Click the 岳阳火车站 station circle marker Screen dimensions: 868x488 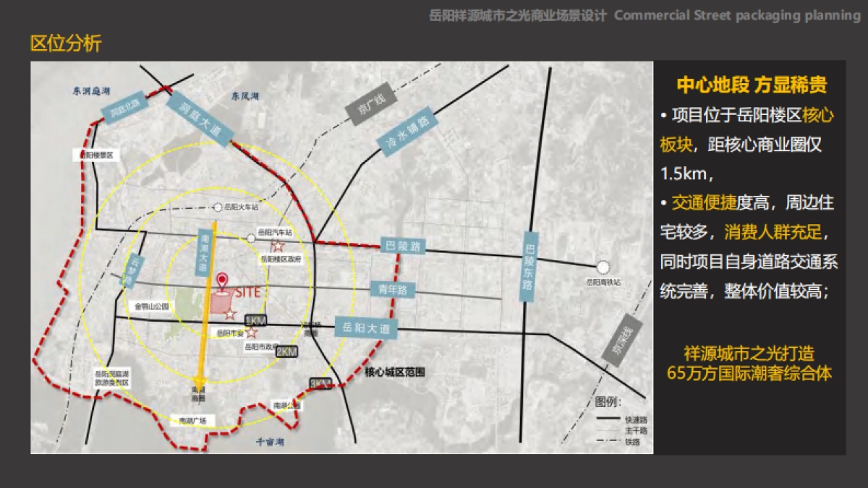[x=217, y=206]
